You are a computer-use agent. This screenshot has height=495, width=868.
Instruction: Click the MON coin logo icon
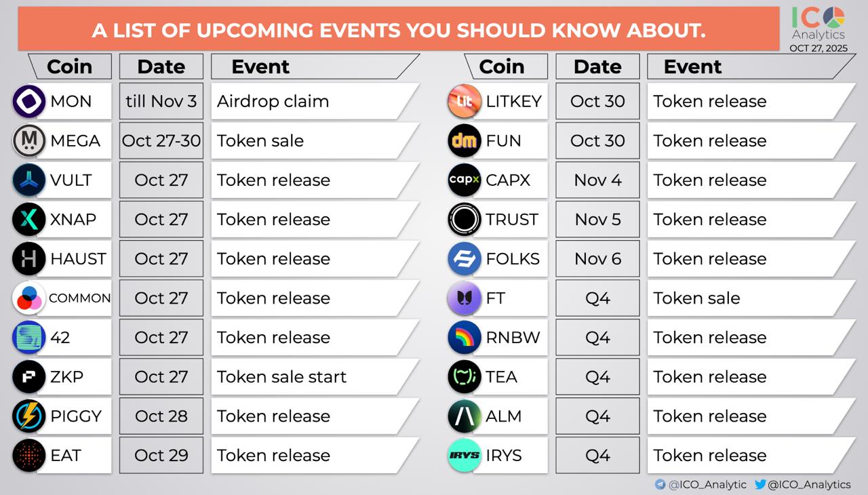click(x=29, y=102)
